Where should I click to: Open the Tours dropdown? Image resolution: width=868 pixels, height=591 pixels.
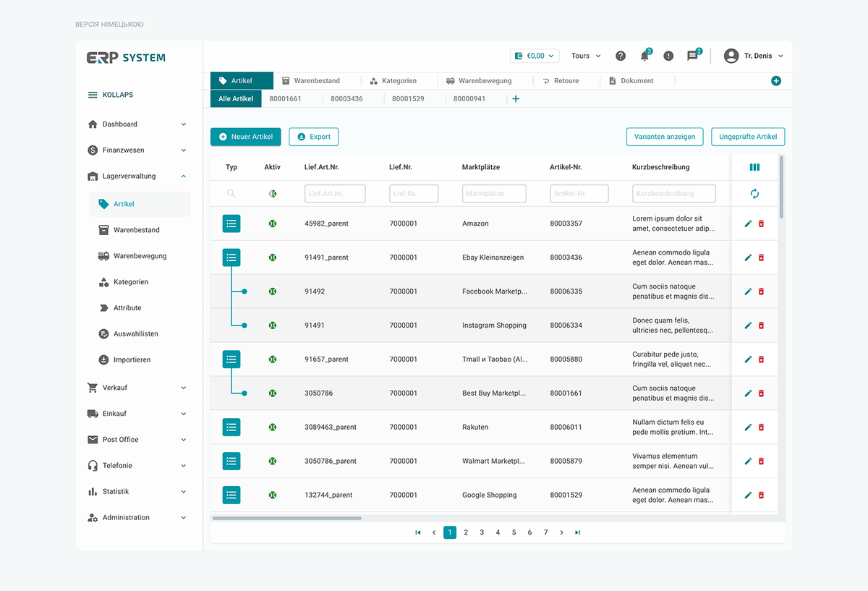pyautogui.click(x=586, y=56)
